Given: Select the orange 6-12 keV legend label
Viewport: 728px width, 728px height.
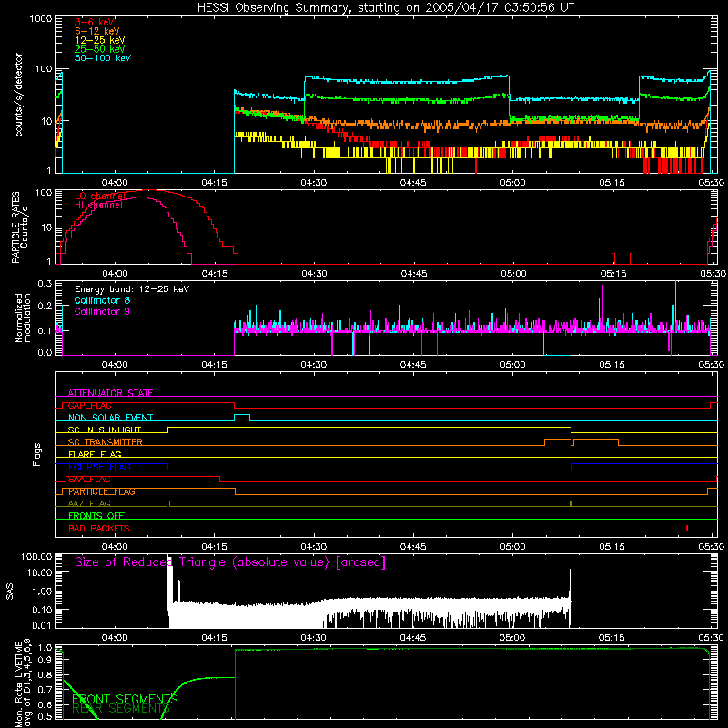Looking at the screenshot, I should coord(97,31).
